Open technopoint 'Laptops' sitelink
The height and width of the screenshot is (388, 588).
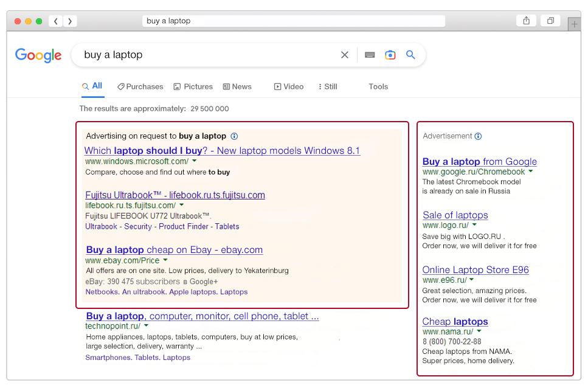point(176,358)
